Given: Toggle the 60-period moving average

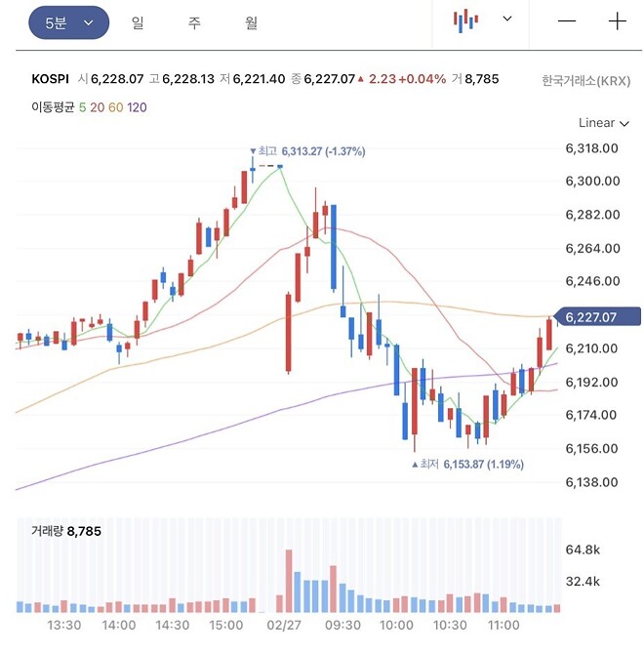Looking at the screenshot, I should tap(116, 107).
